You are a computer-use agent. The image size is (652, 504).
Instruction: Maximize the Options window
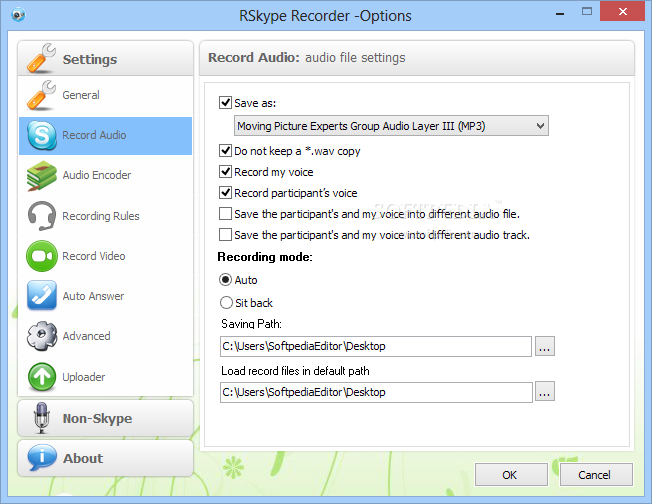587,12
